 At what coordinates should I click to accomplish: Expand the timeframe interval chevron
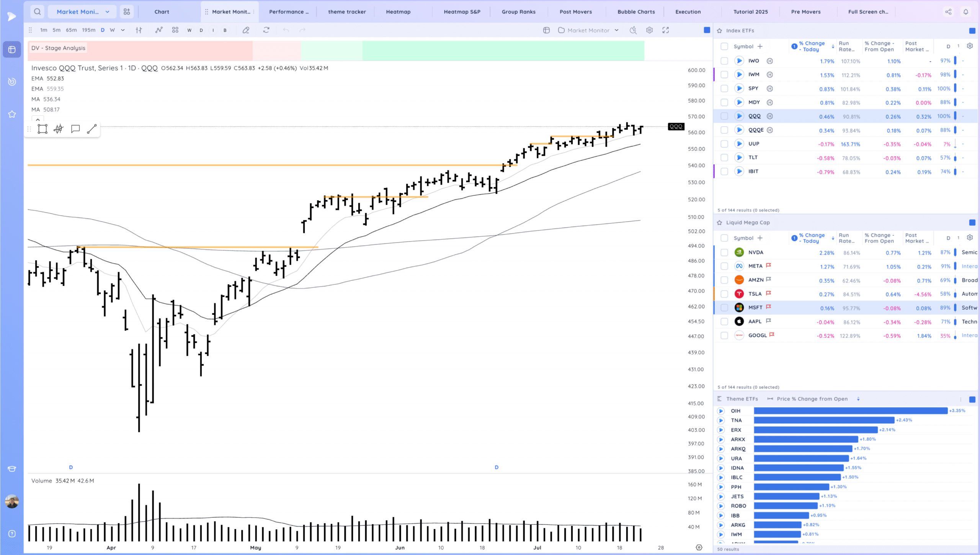[123, 30]
